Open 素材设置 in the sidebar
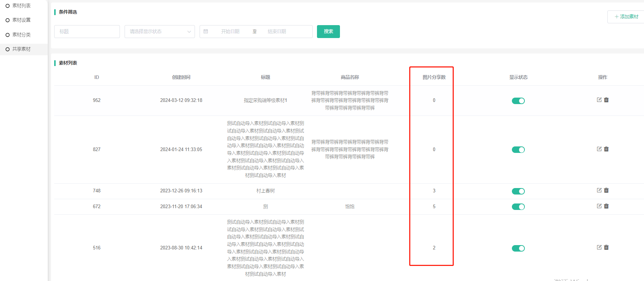The image size is (644, 281). (x=22, y=20)
